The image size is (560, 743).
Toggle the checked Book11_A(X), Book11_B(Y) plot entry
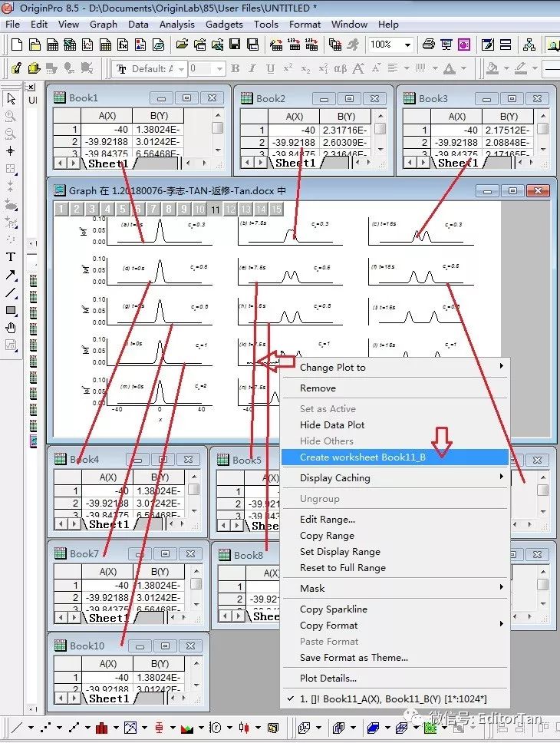coord(395,699)
